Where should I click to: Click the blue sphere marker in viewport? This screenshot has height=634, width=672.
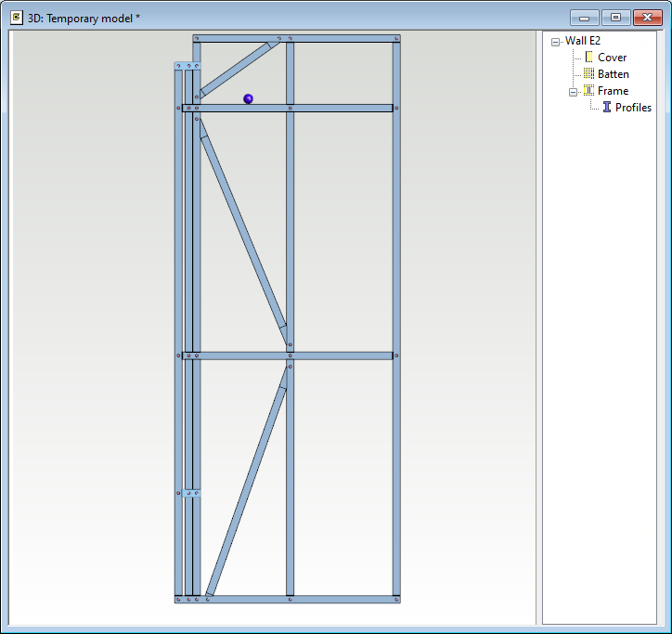coord(248,98)
